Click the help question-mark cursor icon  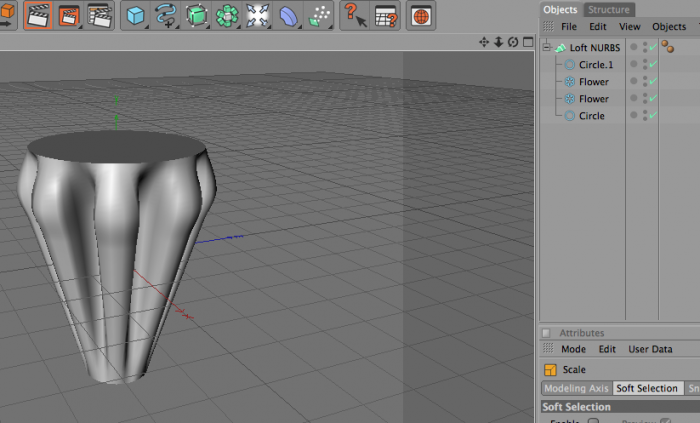pyautogui.click(x=355, y=16)
